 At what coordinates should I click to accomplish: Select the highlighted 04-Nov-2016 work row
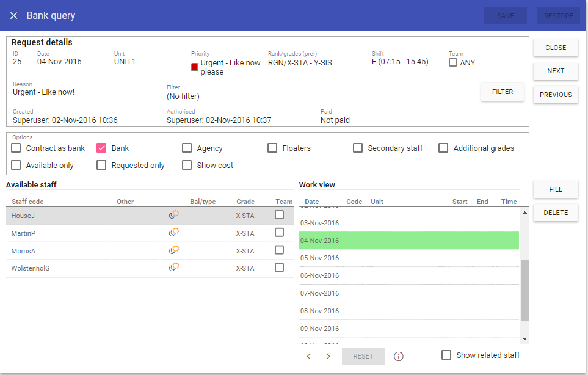(x=408, y=241)
